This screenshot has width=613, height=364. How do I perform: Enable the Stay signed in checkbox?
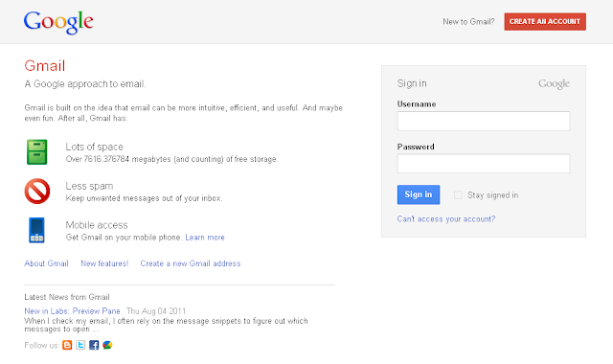click(458, 194)
